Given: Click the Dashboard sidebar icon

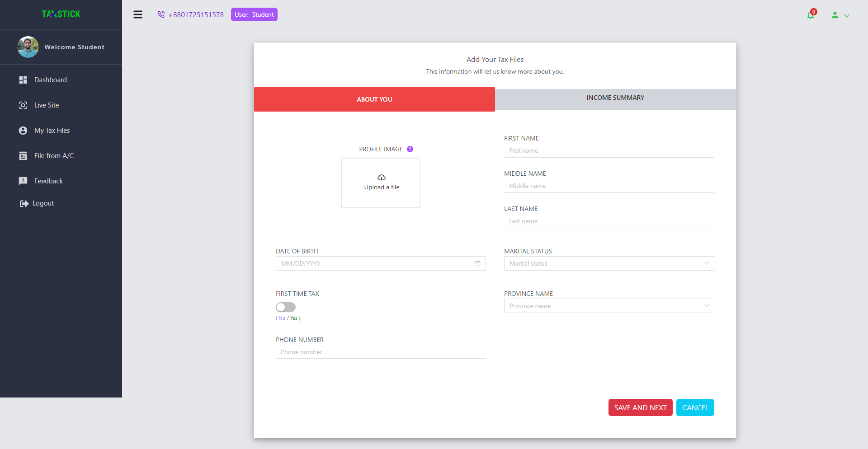Looking at the screenshot, I should 23,80.
